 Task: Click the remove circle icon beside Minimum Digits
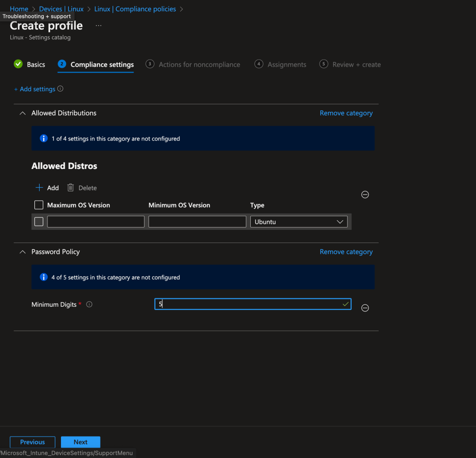365,308
